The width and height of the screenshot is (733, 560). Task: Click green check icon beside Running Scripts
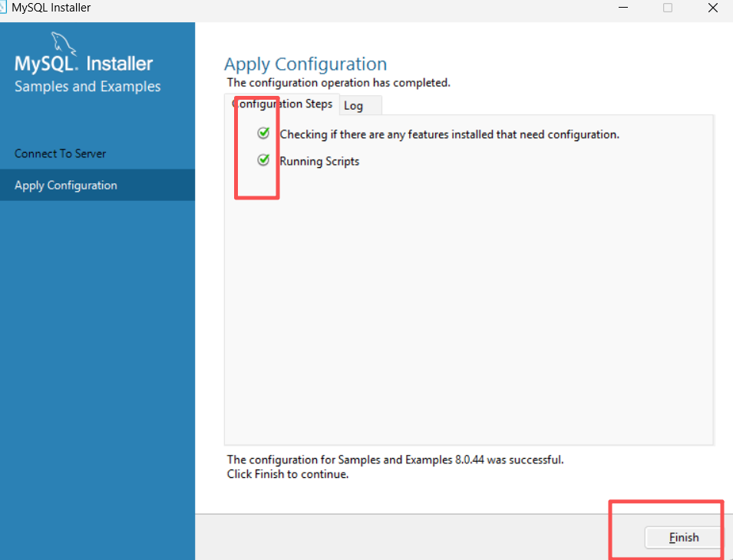[263, 160]
